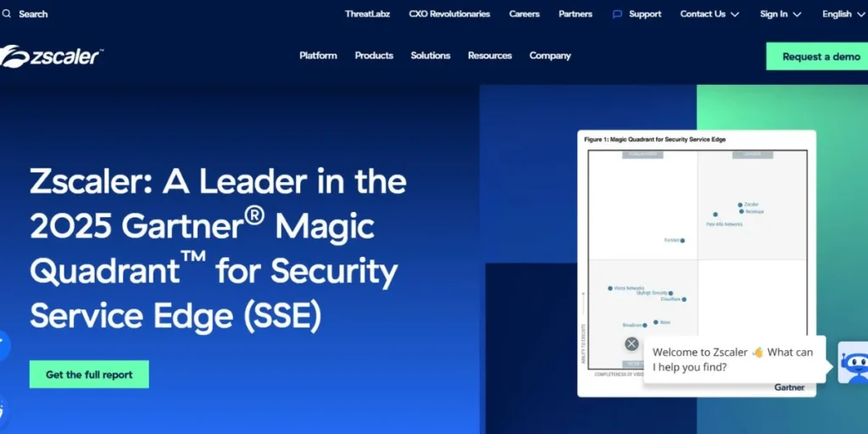
Task: Expand the Contact Us dropdown
Action: [x=709, y=14]
